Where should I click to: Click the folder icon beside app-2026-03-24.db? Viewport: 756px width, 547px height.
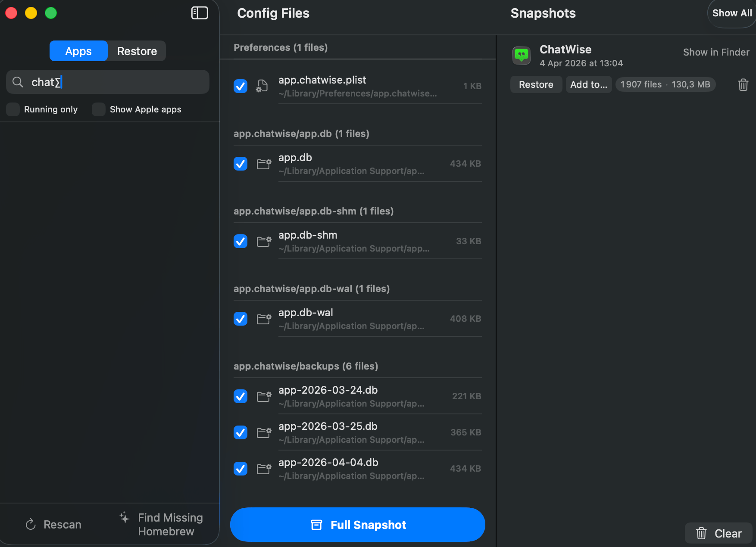click(264, 396)
